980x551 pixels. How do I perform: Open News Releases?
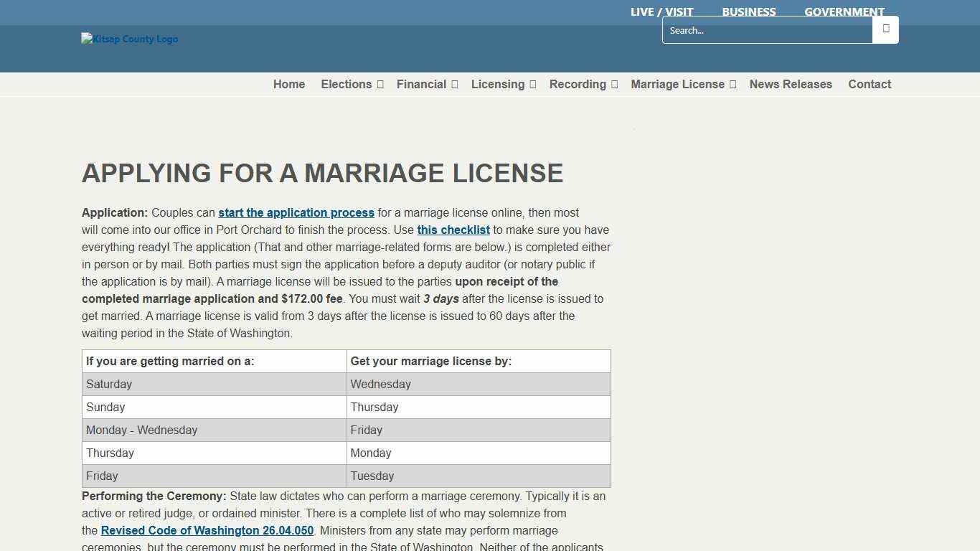coord(790,84)
